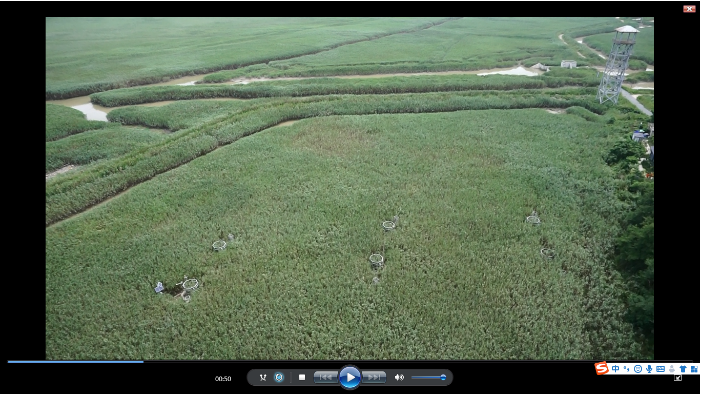
Task: Open the soft keyboard in the IME bar
Action: (660, 369)
